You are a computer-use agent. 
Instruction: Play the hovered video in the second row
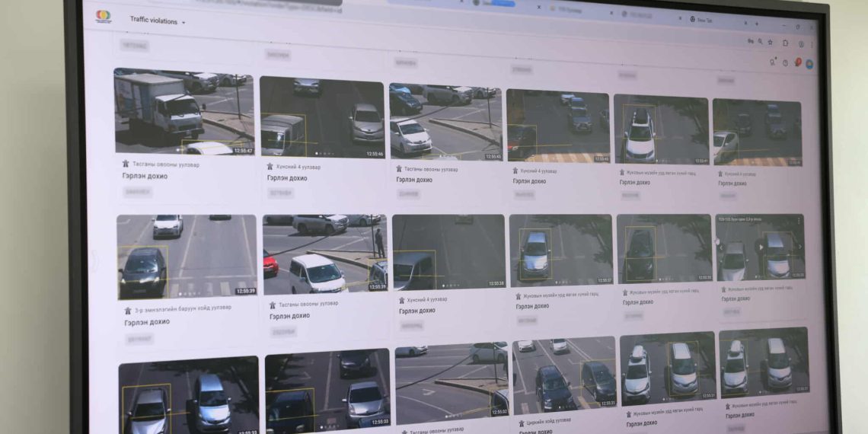pyautogui.click(x=761, y=247)
